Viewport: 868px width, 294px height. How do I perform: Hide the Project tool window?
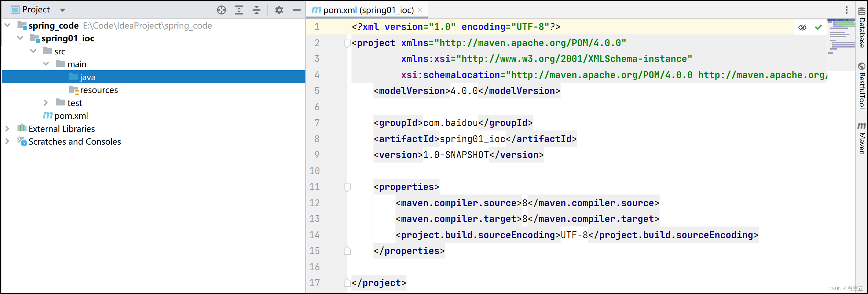coord(297,10)
